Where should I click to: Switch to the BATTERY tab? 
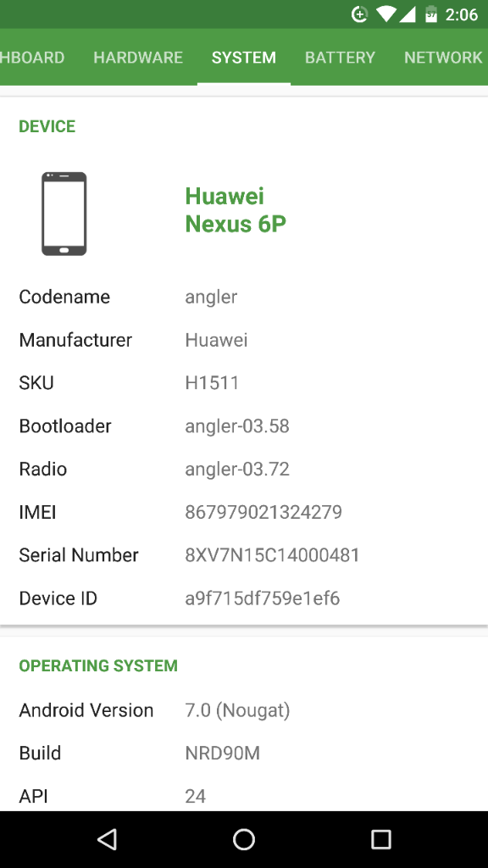[340, 58]
